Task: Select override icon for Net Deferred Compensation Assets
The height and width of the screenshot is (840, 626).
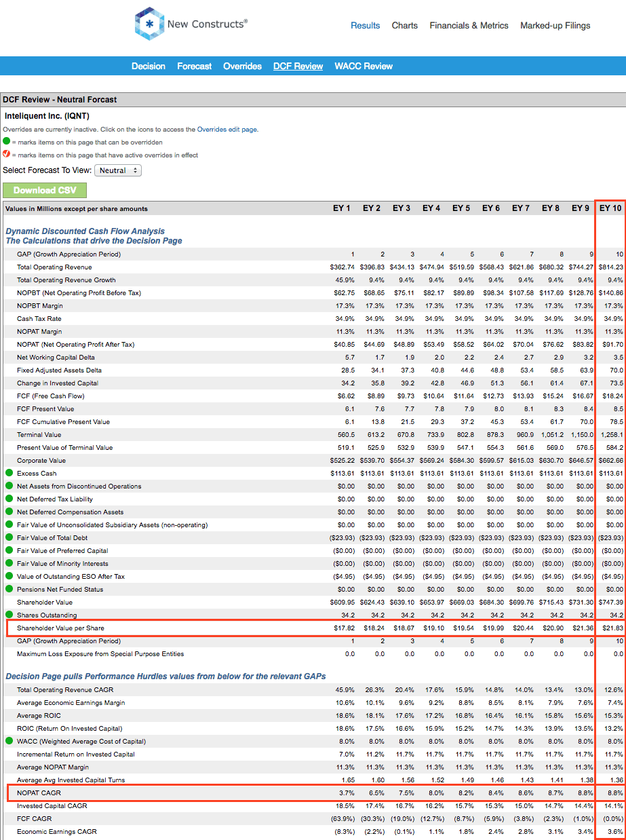Action: click(x=9, y=512)
